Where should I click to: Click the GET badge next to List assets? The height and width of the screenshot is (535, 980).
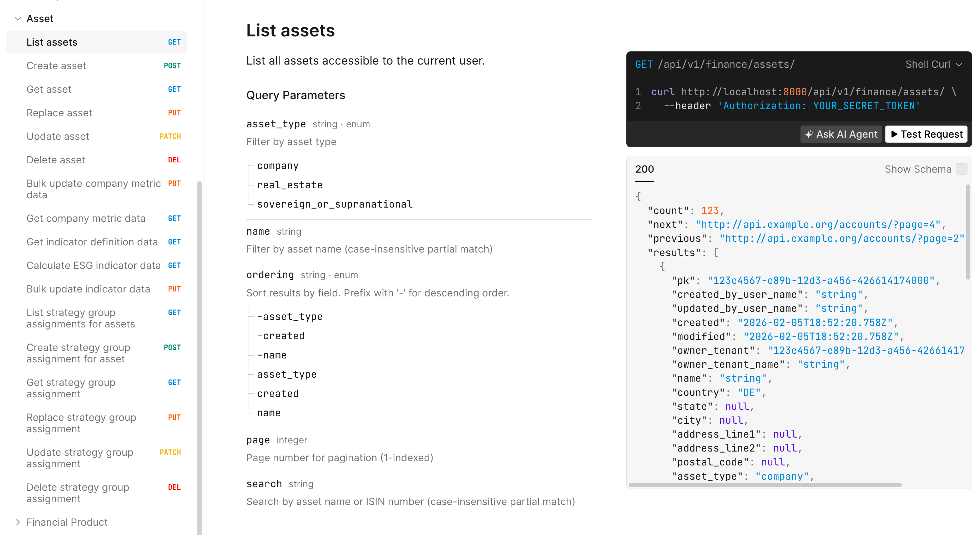(174, 42)
